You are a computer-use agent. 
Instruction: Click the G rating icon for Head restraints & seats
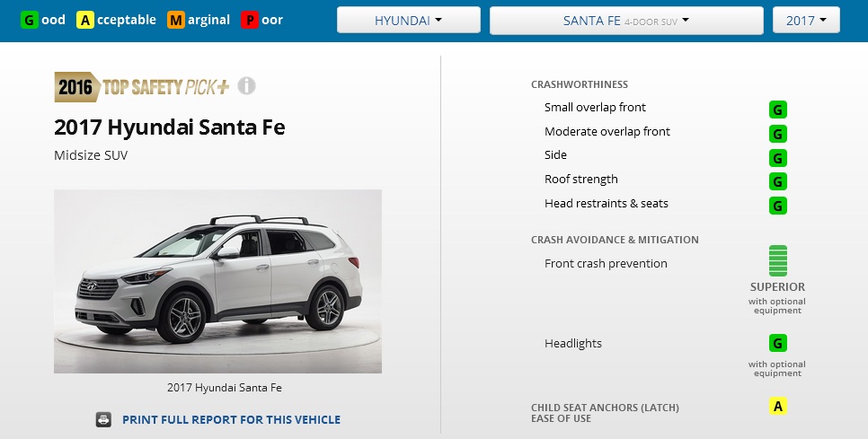coord(778,206)
